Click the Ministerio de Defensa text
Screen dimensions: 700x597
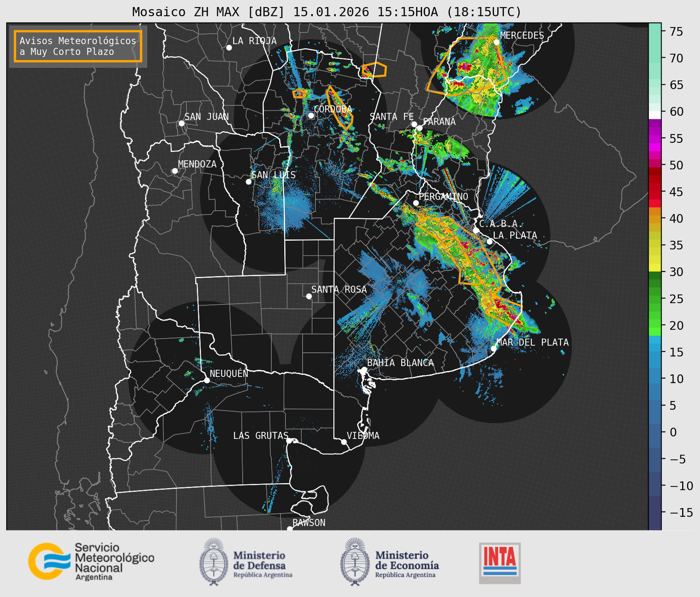[263, 564]
